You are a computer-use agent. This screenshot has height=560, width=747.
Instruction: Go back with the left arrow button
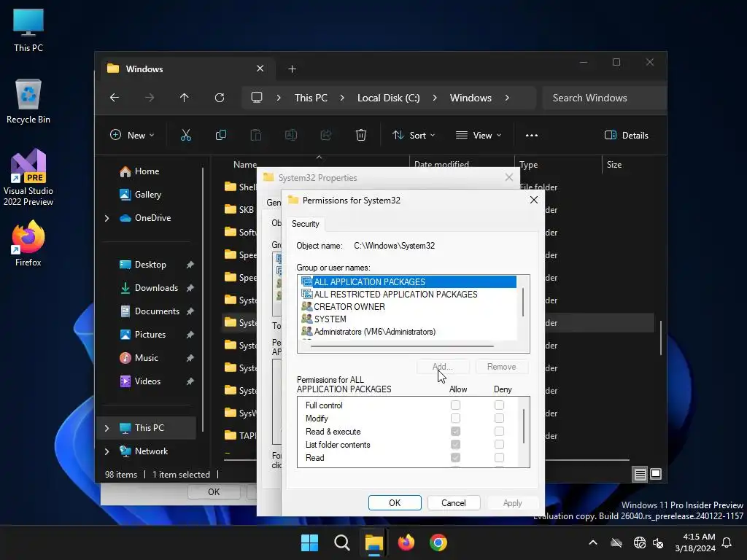(x=115, y=98)
